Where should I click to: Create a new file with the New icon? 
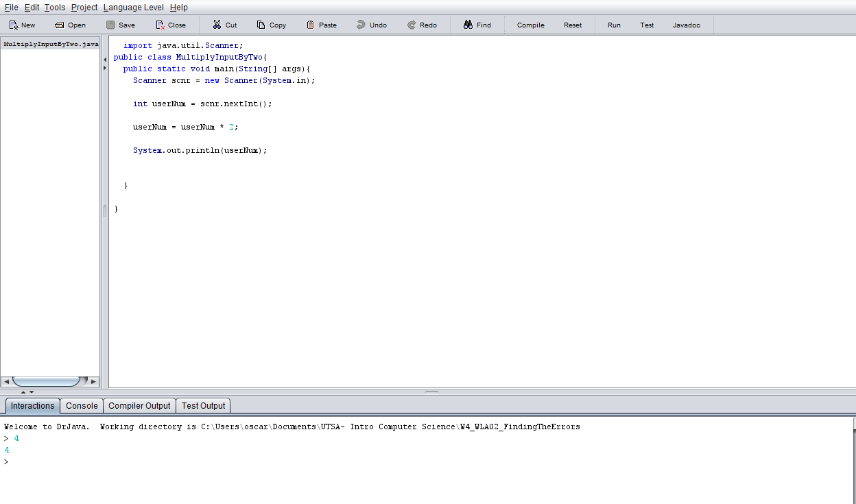coord(21,25)
